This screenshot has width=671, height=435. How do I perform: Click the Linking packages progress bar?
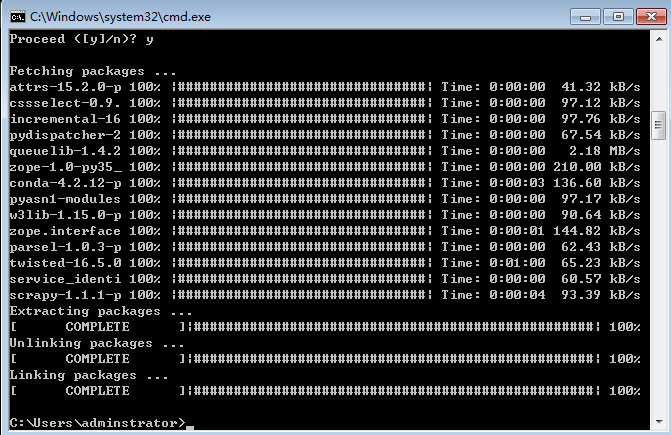point(394,391)
